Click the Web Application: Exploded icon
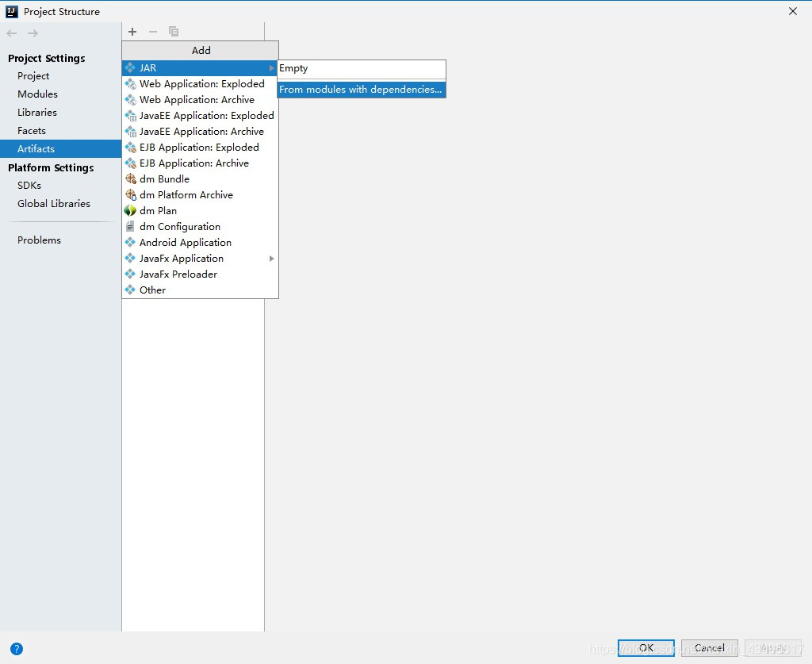The height and width of the screenshot is (664, 812). [131, 84]
